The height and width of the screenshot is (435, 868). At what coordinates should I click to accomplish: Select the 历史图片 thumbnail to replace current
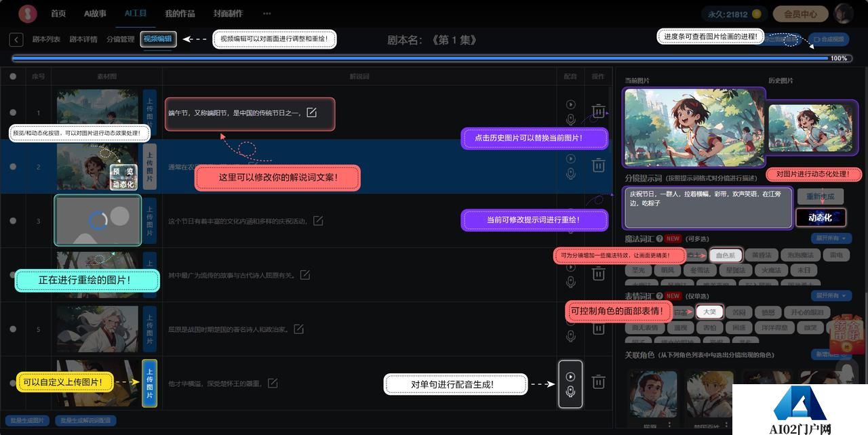[812, 129]
